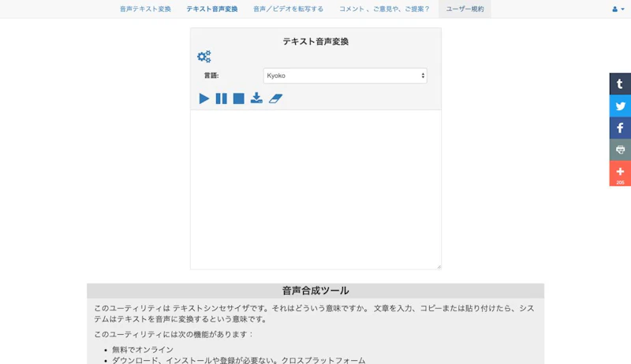Click the textarea resize grip corner

point(439,267)
